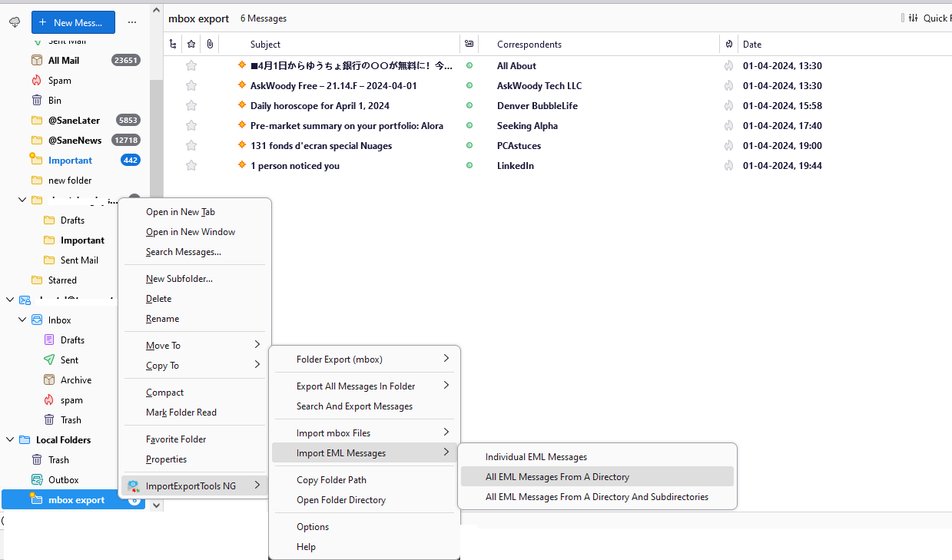Click the cloud Get Messages icon
The image size is (952, 560).
tap(14, 22)
